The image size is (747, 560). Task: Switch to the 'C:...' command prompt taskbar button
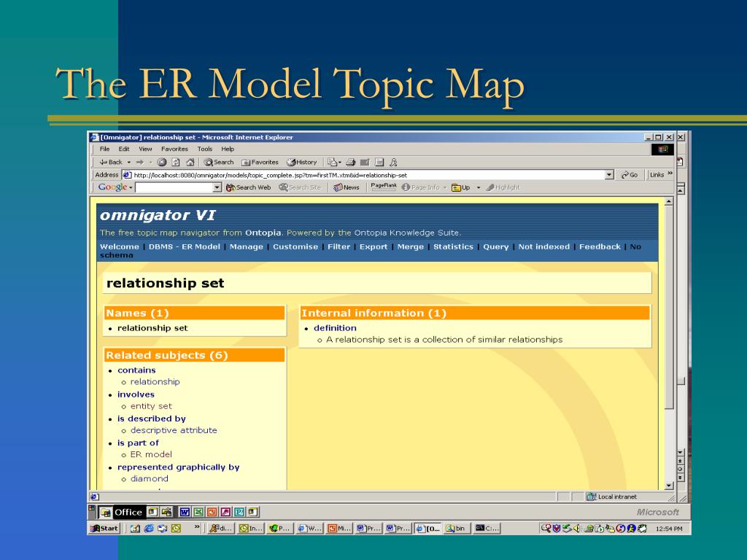click(487, 528)
